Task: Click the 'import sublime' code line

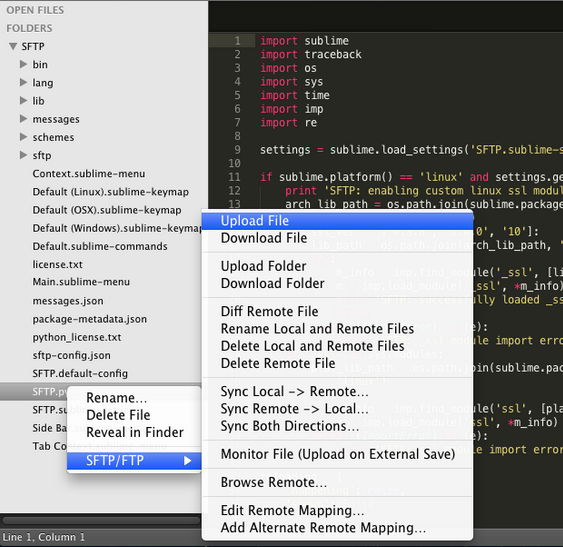Action: 304,41
